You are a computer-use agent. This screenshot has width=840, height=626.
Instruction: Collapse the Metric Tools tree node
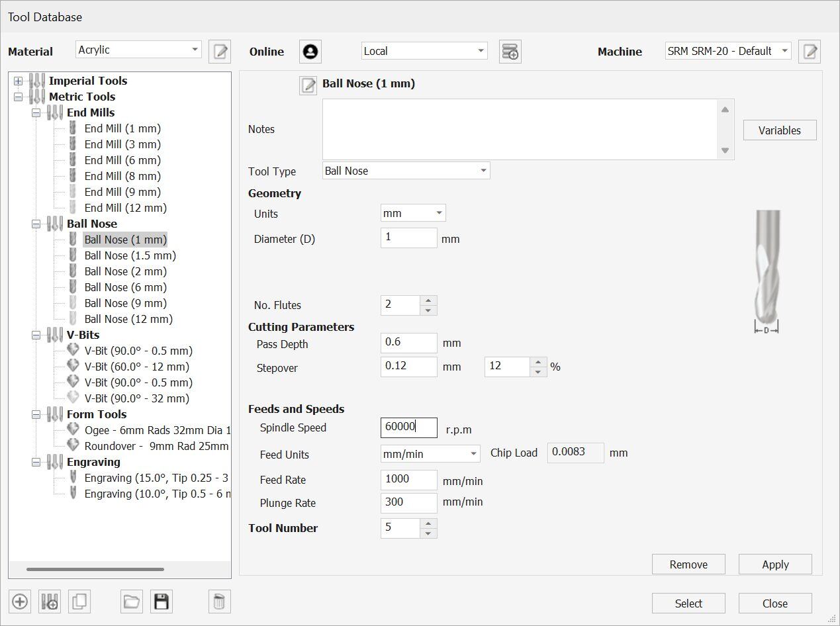point(18,97)
